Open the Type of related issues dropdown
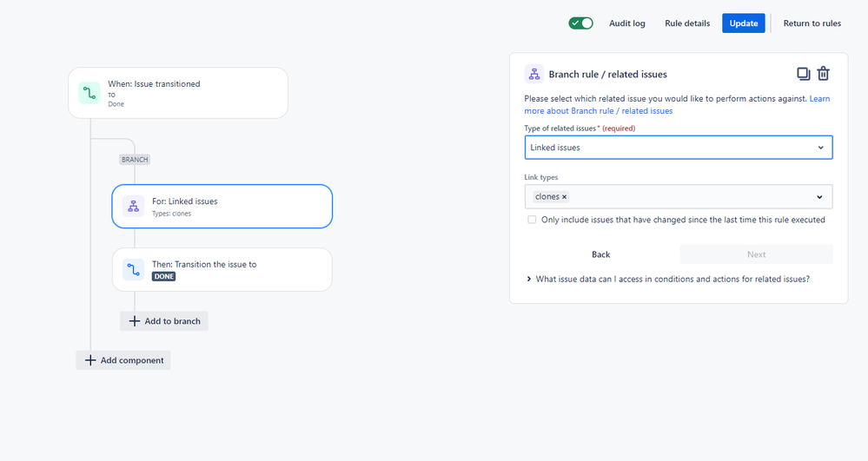This screenshot has width=868, height=461. click(x=679, y=148)
